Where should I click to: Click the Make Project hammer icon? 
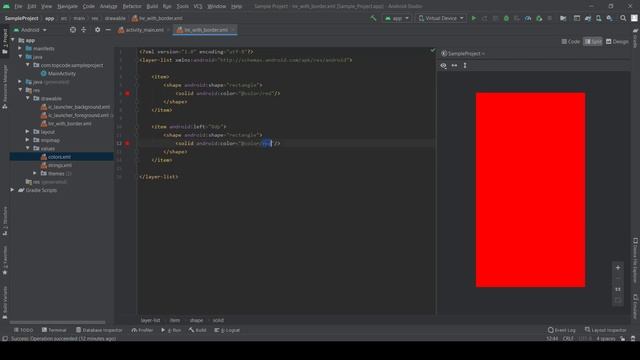pos(373,18)
